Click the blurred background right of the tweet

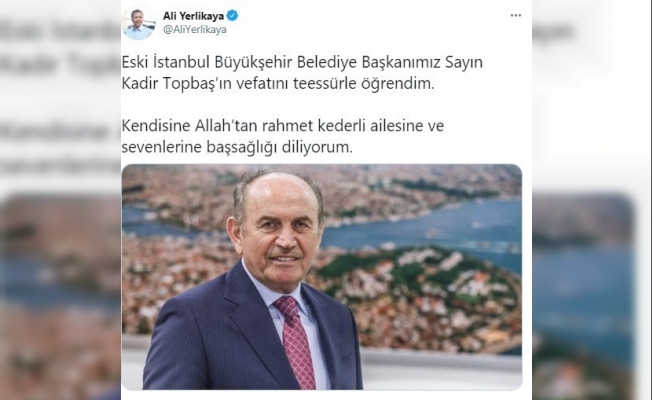click(x=592, y=200)
